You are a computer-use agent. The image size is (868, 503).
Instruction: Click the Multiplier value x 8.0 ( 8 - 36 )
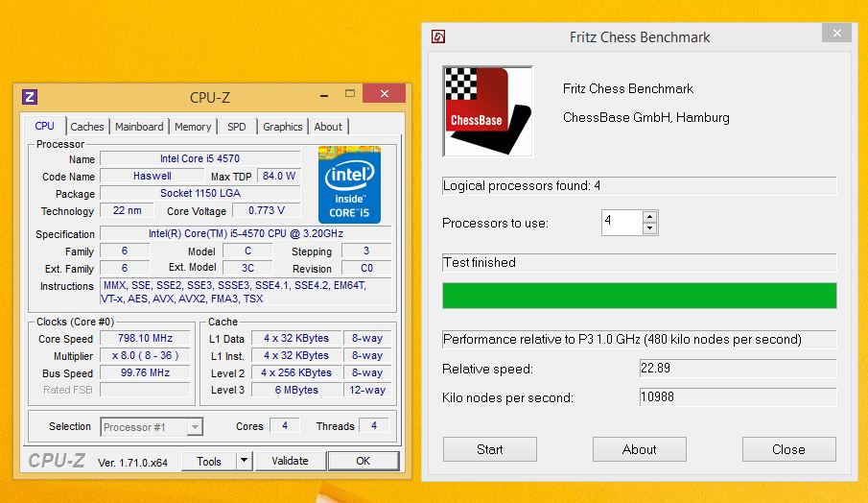[145, 355]
